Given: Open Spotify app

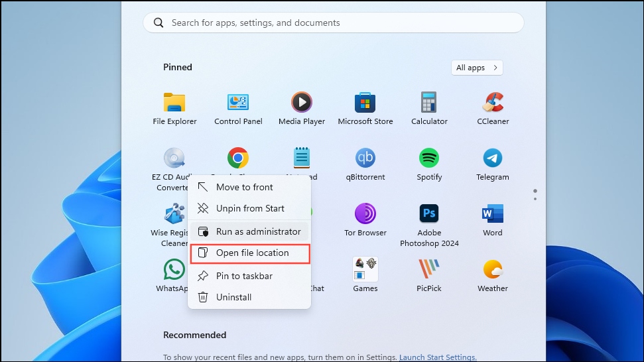Looking at the screenshot, I should coord(429,164).
